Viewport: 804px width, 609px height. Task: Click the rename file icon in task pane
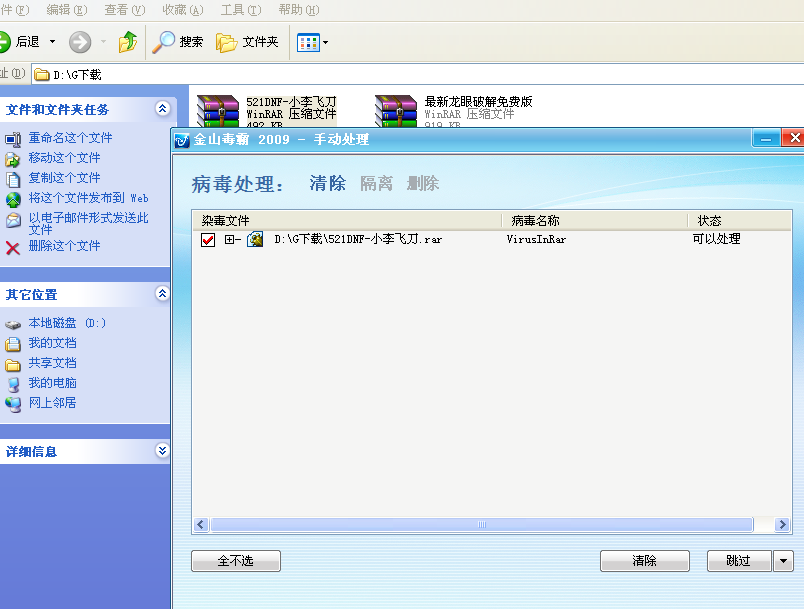click(13, 139)
